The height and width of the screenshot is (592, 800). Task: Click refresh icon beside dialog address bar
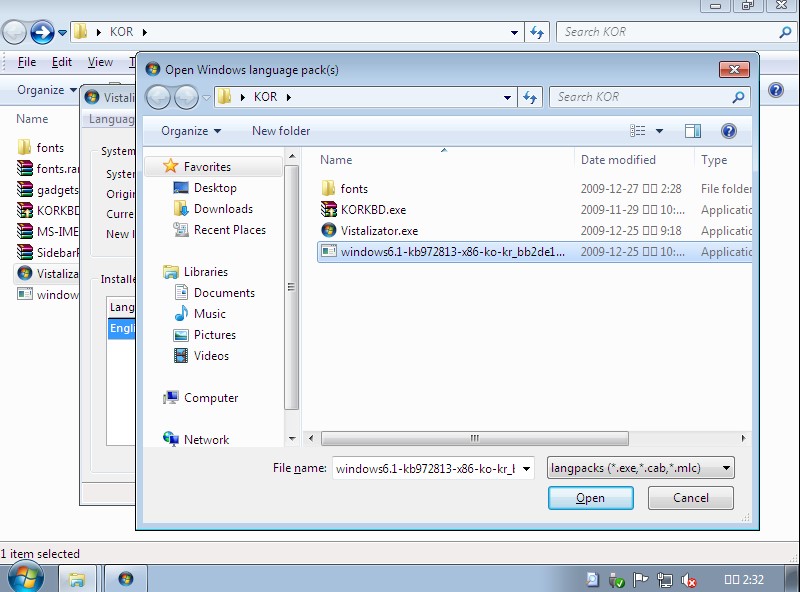(x=530, y=97)
